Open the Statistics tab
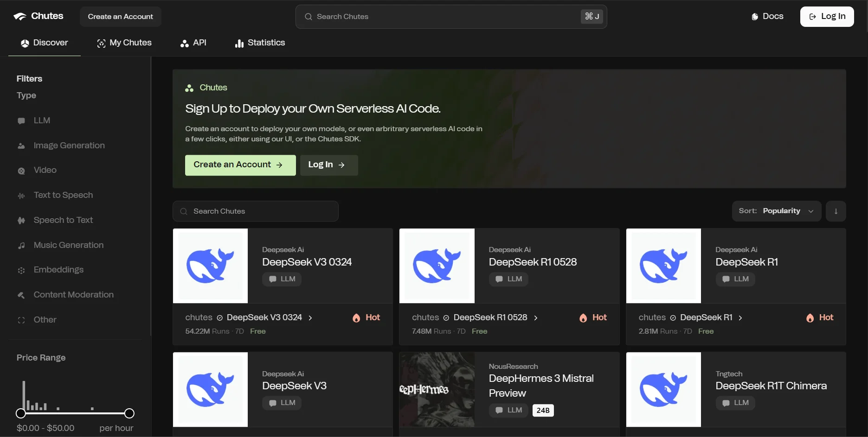Viewport: 868px width, 437px height. pos(260,43)
